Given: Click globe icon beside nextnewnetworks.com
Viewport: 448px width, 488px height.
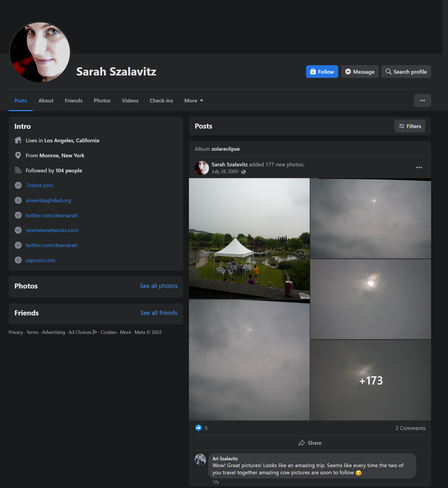Looking at the screenshot, I should (x=18, y=230).
